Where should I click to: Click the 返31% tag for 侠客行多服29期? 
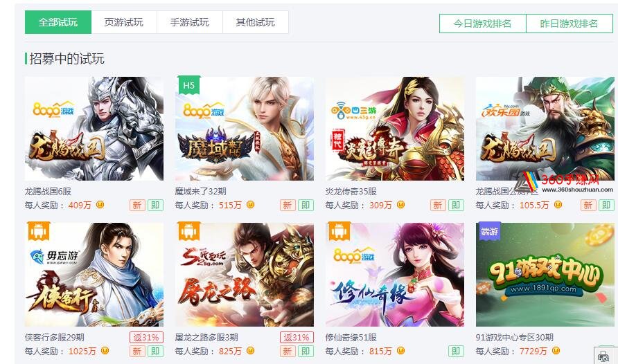(146, 337)
